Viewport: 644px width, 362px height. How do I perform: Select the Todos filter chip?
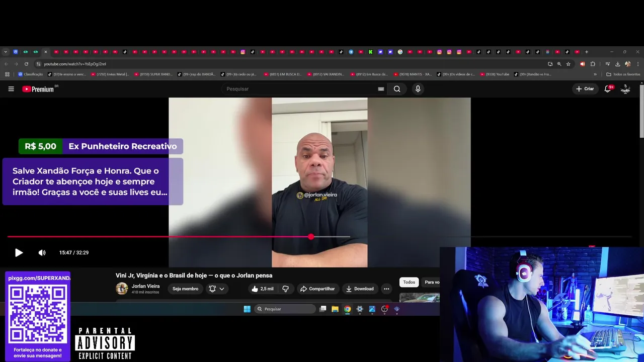(x=409, y=282)
